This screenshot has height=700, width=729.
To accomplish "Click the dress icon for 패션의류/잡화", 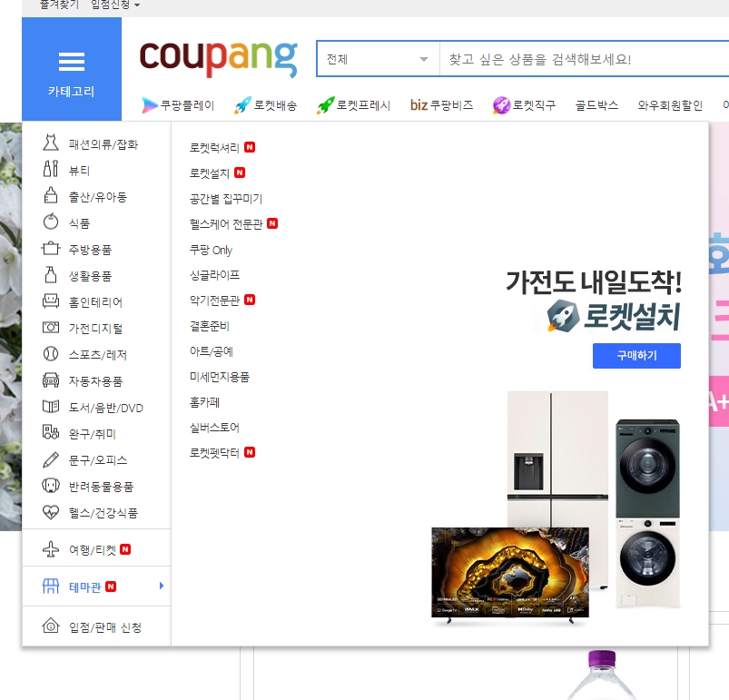I will 51,143.
